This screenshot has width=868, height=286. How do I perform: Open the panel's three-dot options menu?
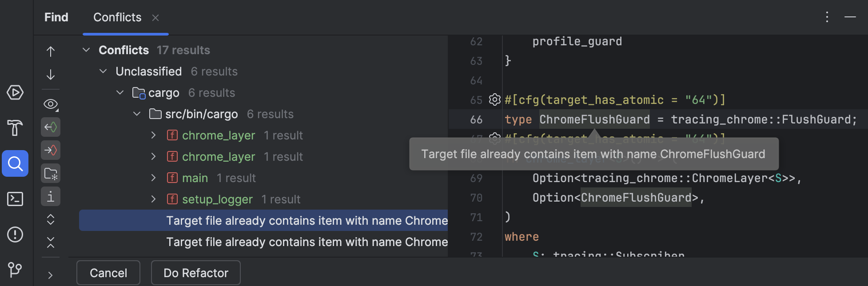pos(827,17)
